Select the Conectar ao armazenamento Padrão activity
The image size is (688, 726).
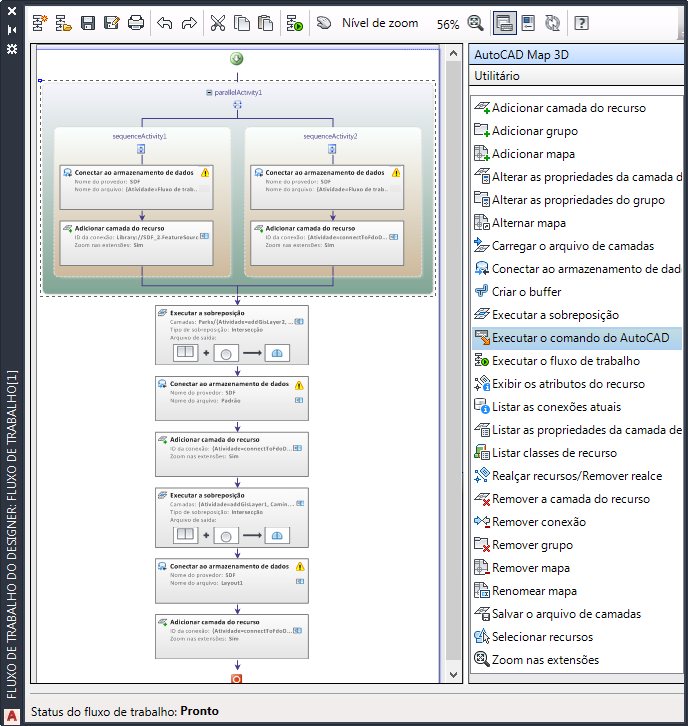pos(231,398)
